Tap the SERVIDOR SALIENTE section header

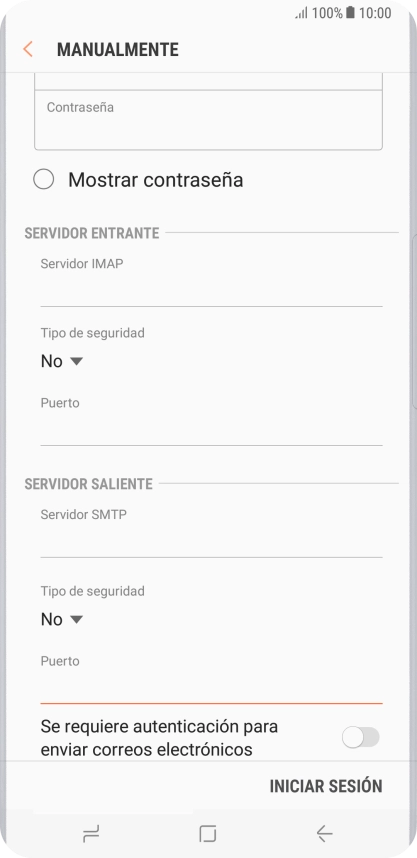(89, 484)
